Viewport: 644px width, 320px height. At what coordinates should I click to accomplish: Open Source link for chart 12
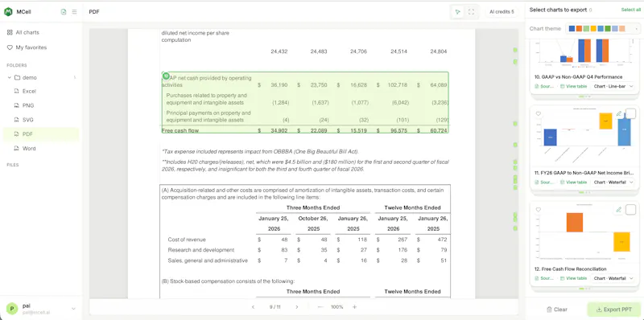tap(544, 278)
